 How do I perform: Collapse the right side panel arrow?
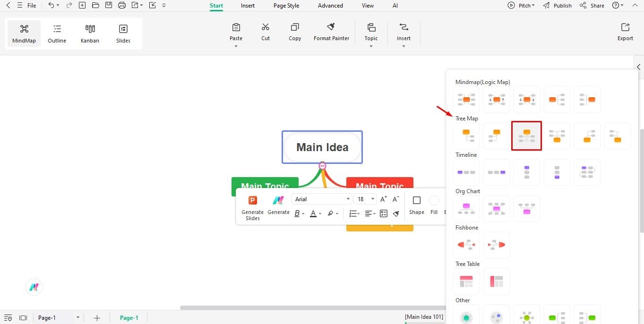point(638,67)
